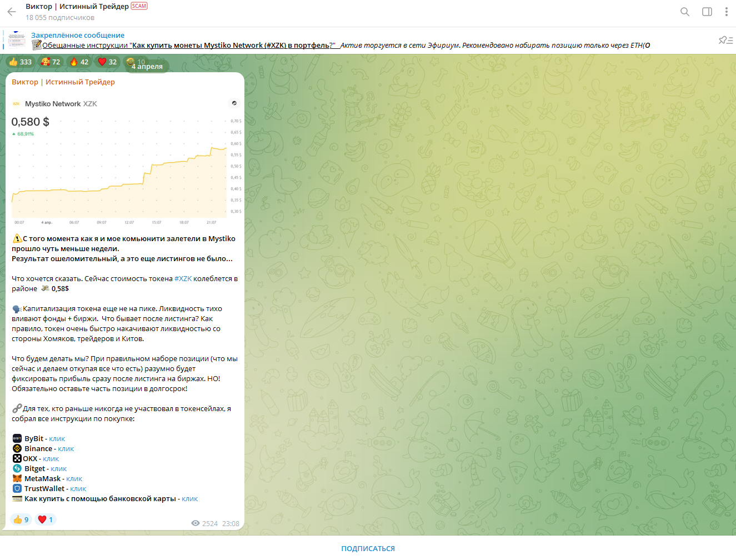Click the Mystiko Network XZK chart title

(61, 104)
